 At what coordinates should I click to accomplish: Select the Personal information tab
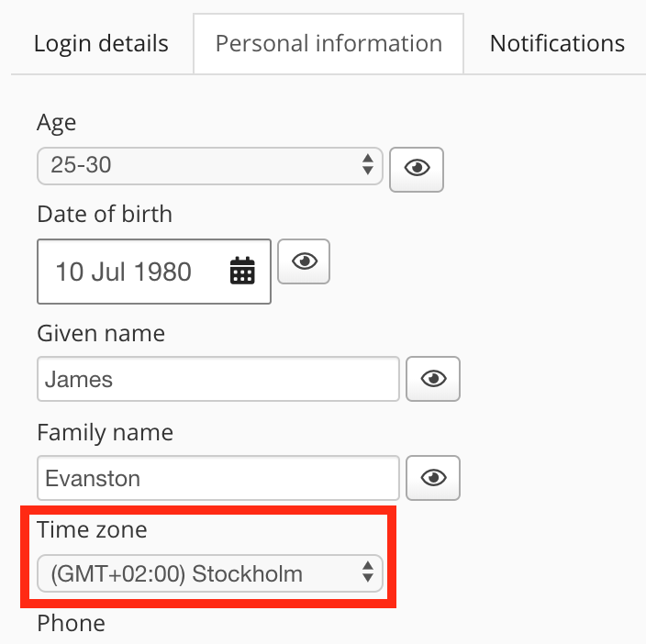[329, 43]
